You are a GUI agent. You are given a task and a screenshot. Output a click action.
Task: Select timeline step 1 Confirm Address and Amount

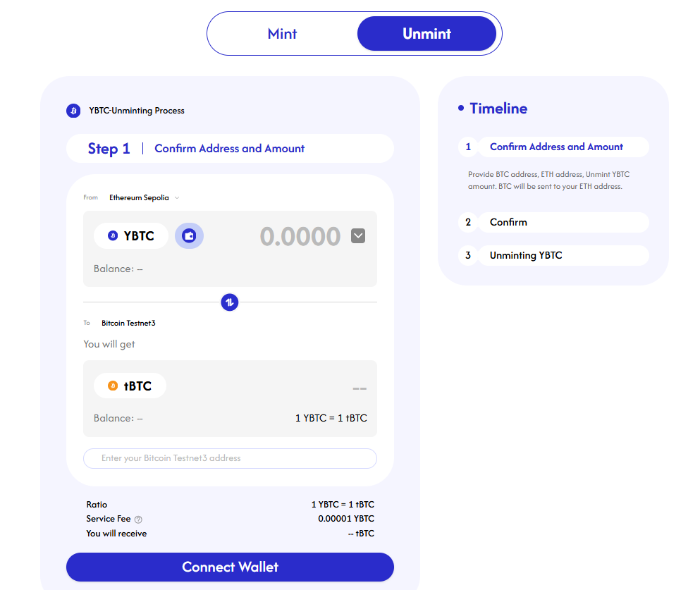point(555,147)
